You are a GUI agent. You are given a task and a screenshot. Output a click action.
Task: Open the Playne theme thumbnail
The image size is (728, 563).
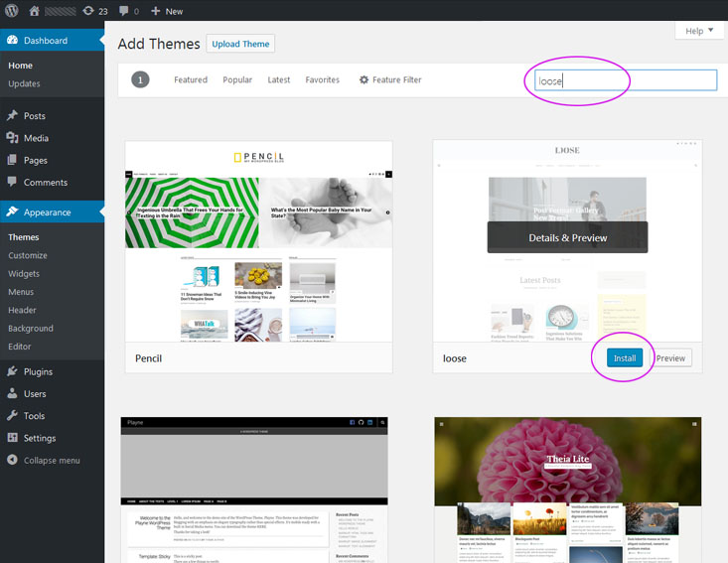click(x=254, y=490)
